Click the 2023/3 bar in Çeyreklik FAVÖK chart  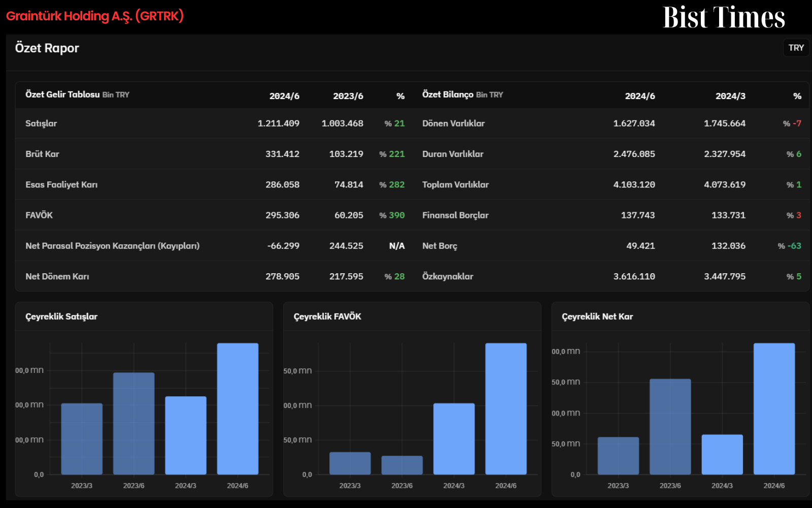(350, 463)
